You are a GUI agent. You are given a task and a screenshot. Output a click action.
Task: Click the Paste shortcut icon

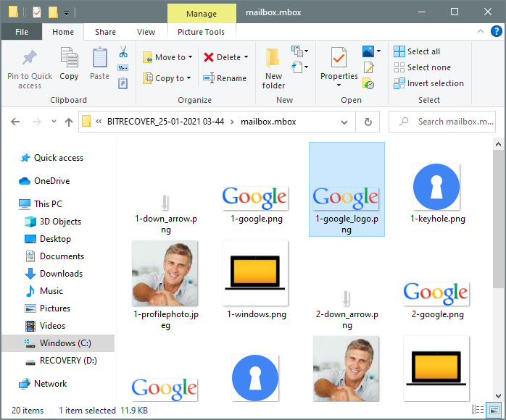(123, 83)
